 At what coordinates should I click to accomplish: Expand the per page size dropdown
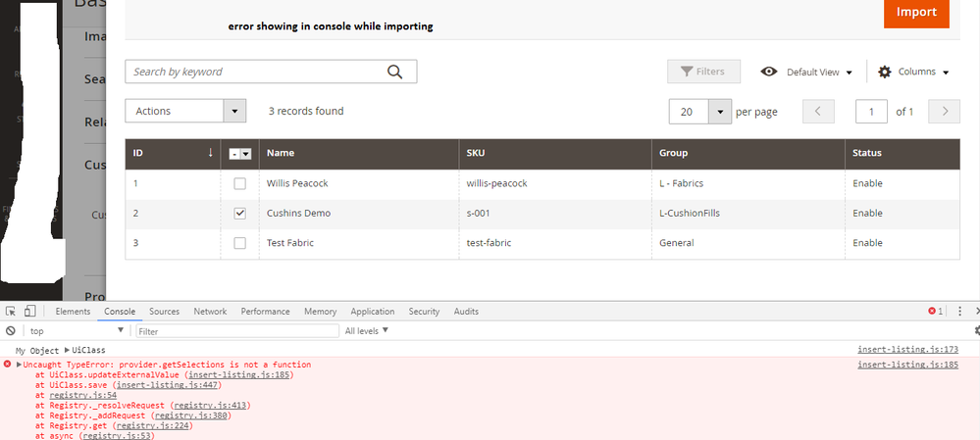tap(721, 112)
